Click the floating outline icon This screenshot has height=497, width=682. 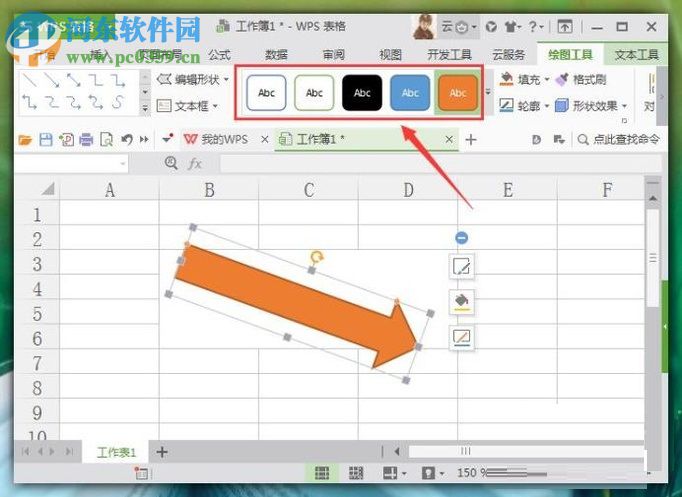click(x=461, y=337)
